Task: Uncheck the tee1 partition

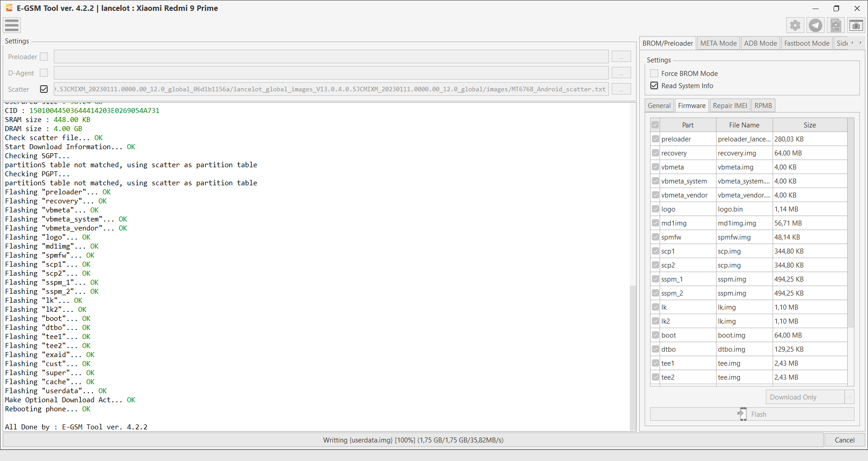Action: pyautogui.click(x=656, y=363)
